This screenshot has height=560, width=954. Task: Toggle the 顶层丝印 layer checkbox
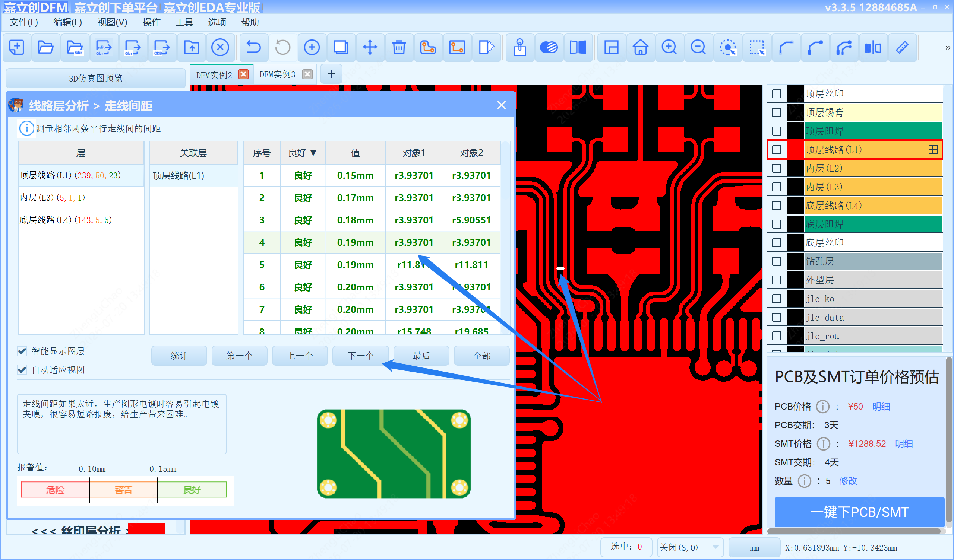click(x=777, y=93)
